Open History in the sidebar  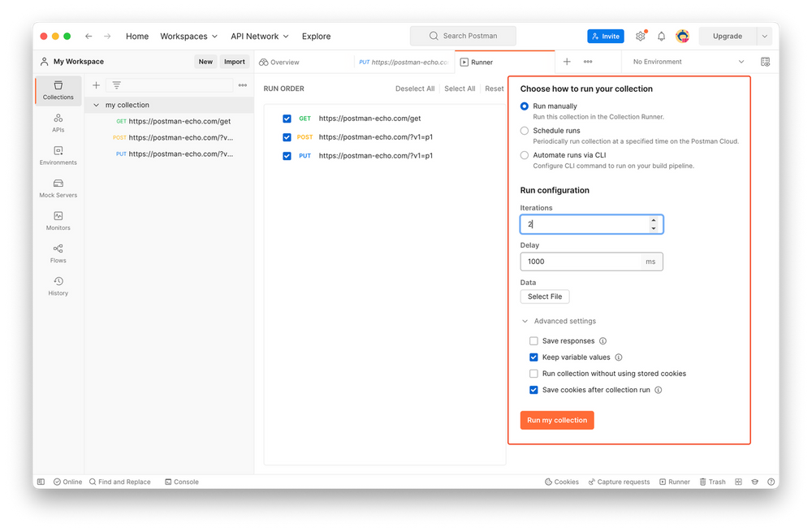pyautogui.click(x=58, y=286)
